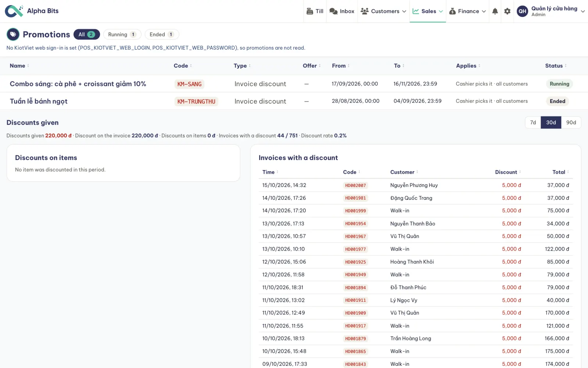Open the Till register icon
588x368 pixels.
tap(310, 11)
